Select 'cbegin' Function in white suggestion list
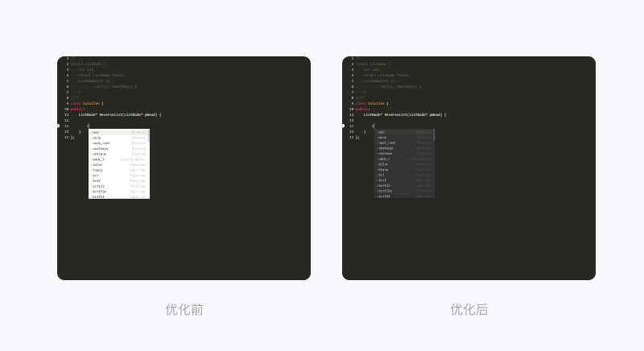 tap(118, 170)
